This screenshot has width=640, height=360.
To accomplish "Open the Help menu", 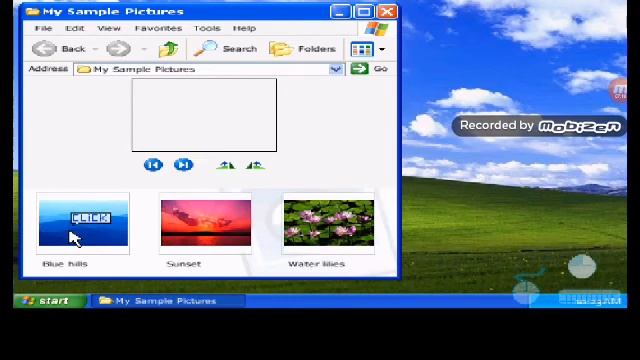I will [x=244, y=28].
